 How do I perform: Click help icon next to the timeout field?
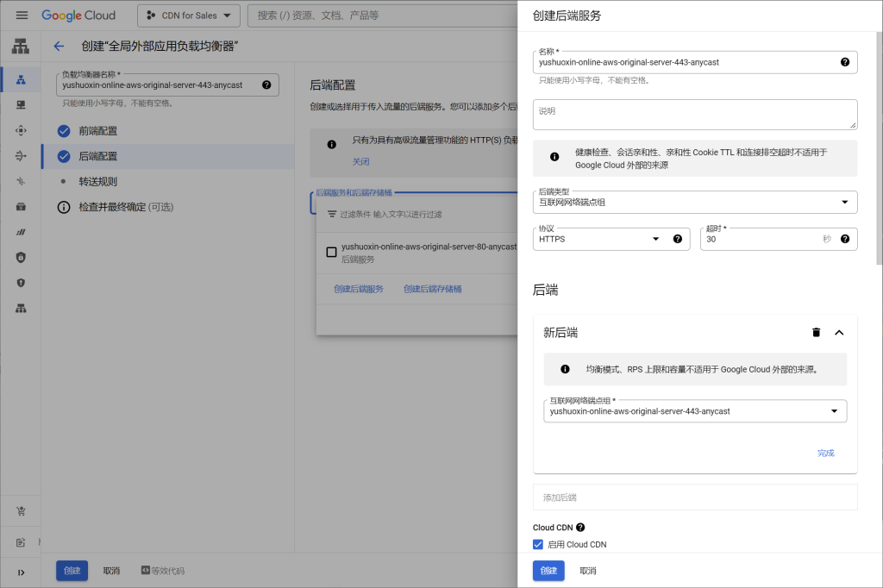[x=844, y=239]
